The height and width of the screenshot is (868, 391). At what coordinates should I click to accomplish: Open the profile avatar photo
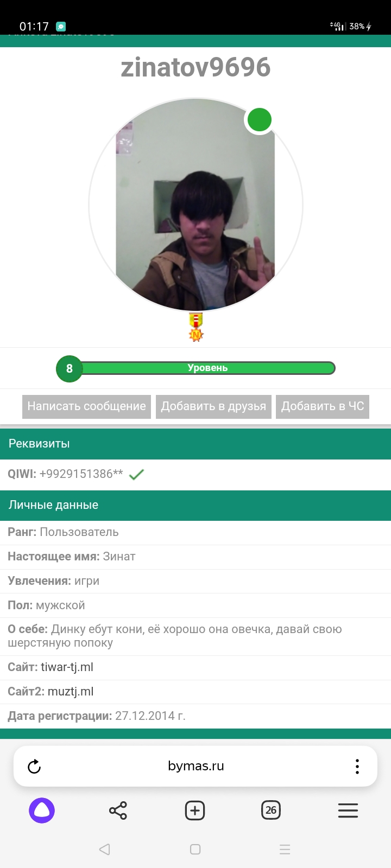tap(195, 205)
